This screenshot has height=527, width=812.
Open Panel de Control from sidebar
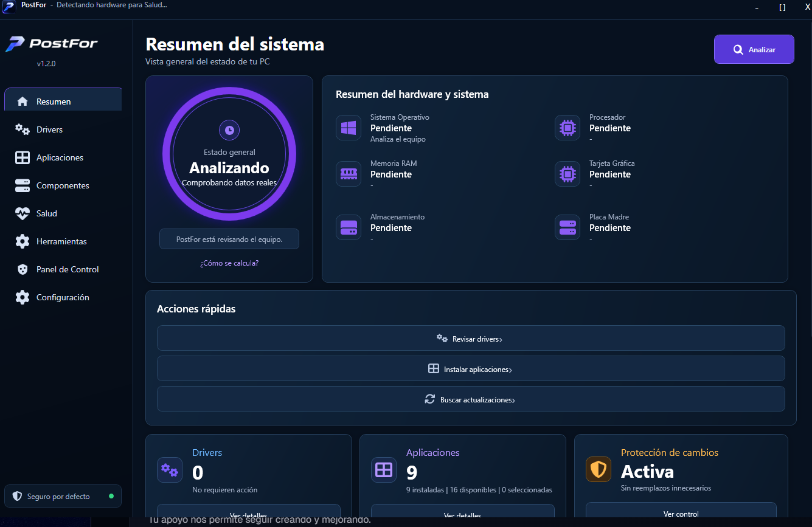tap(63, 269)
